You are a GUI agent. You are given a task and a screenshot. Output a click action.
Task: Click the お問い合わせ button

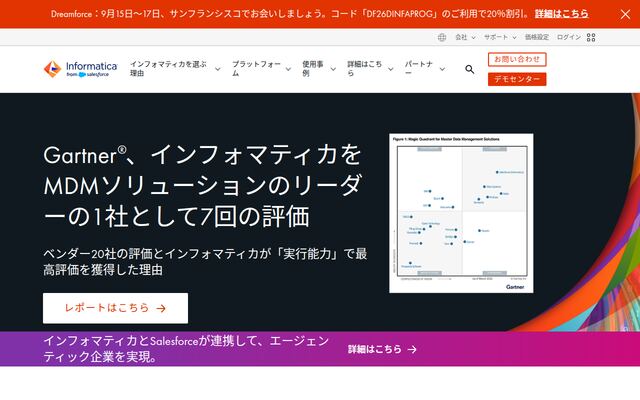coord(517,59)
